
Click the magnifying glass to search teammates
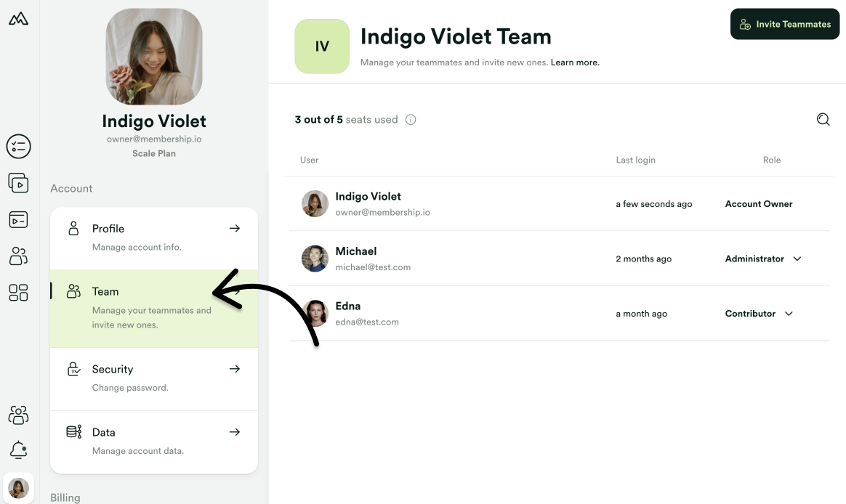pos(823,119)
